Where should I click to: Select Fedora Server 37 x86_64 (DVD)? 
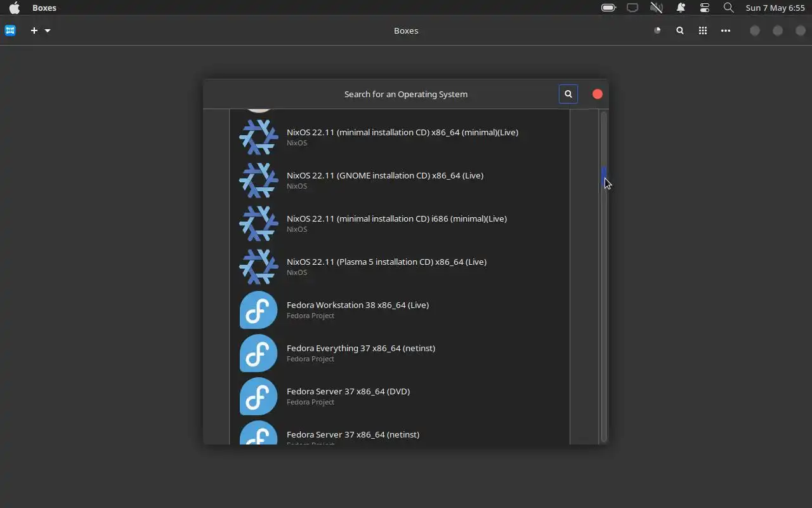400,396
